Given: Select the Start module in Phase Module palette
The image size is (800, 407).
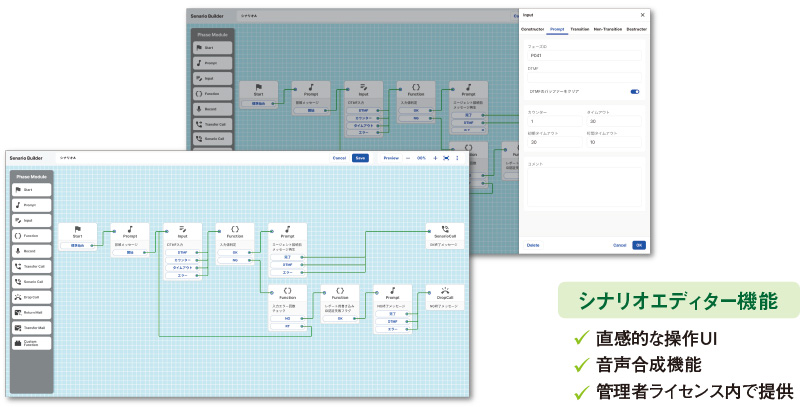Looking at the screenshot, I should (x=31, y=188).
